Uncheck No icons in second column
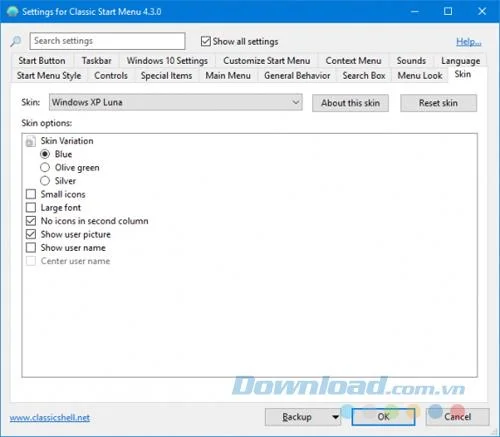 [31, 221]
